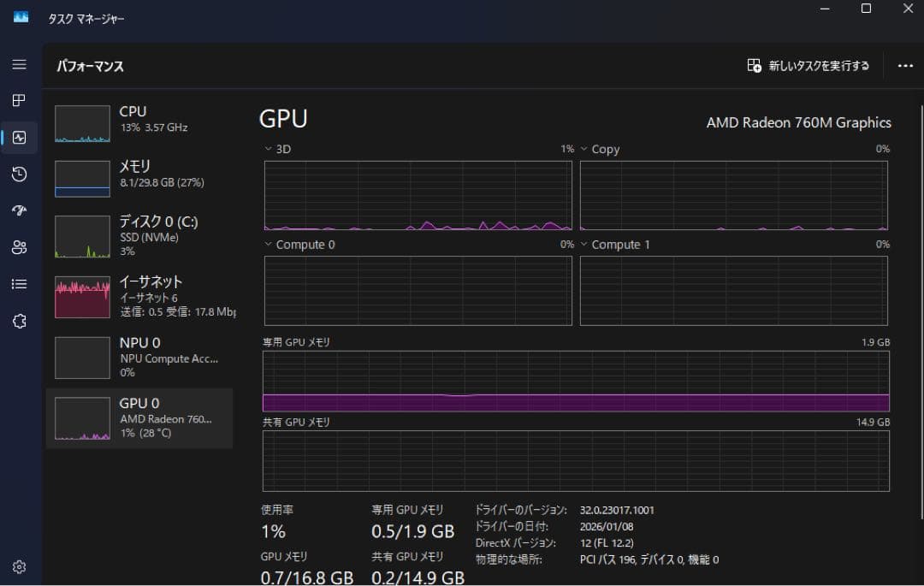The height and width of the screenshot is (586, 924).
Task: Open the more options ellipsis menu
Action: (x=904, y=65)
